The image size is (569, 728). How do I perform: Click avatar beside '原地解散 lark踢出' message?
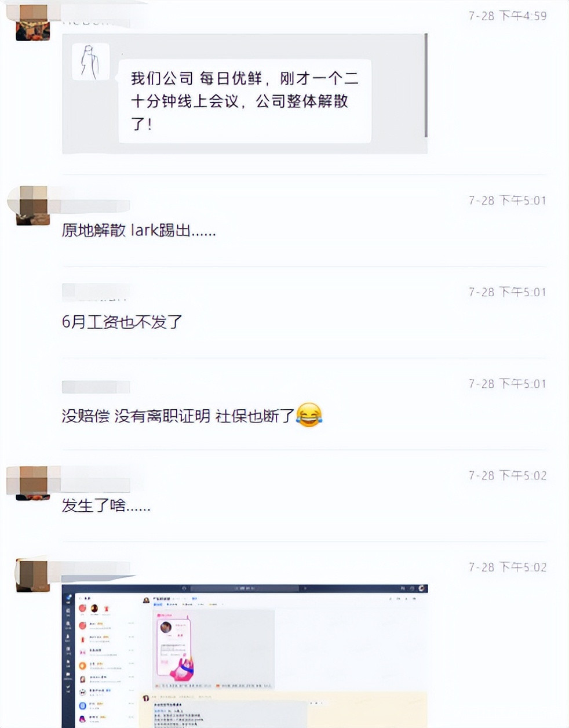pyautogui.click(x=33, y=206)
